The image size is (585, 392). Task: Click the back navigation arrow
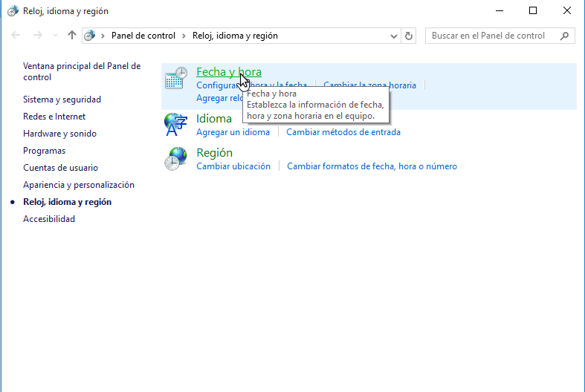click(x=16, y=36)
